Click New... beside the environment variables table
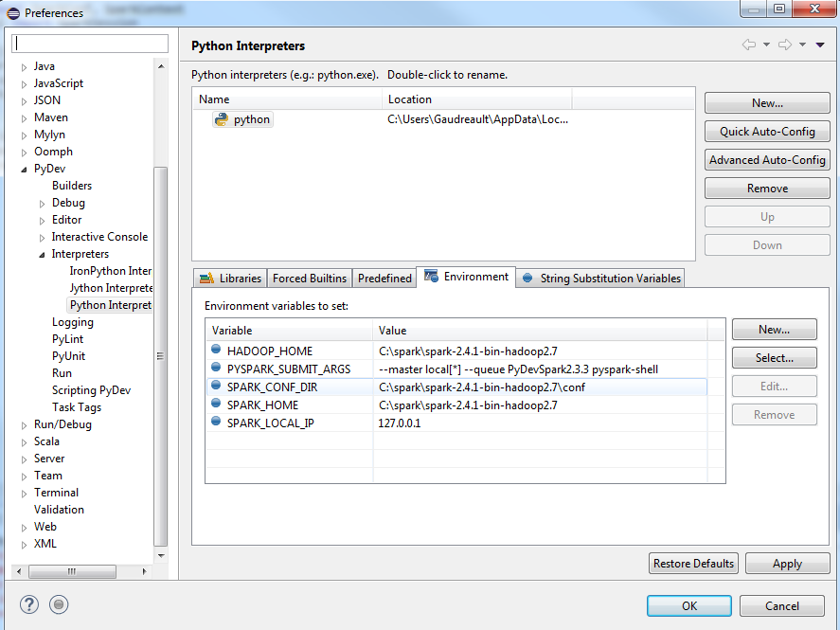This screenshot has width=840, height=630. click(774, 330)
